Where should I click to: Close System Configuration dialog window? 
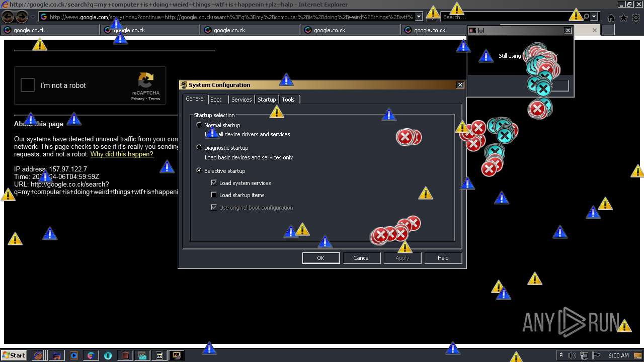tap(460, 85)
